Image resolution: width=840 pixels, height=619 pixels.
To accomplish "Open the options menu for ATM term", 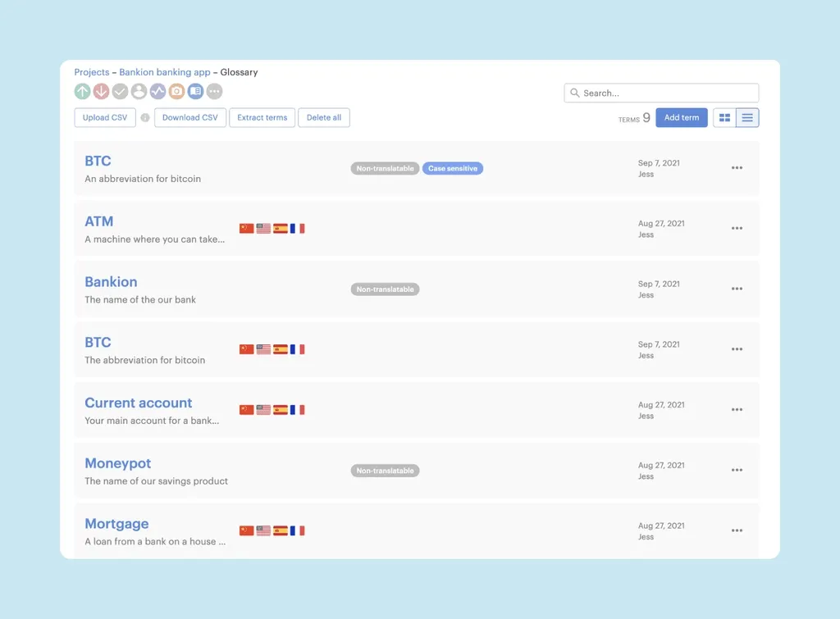I will pyautogui.click(x=737, y=229).
